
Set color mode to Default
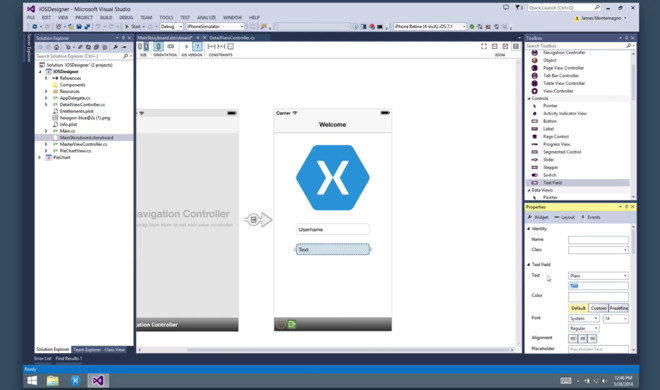(578, 308)
